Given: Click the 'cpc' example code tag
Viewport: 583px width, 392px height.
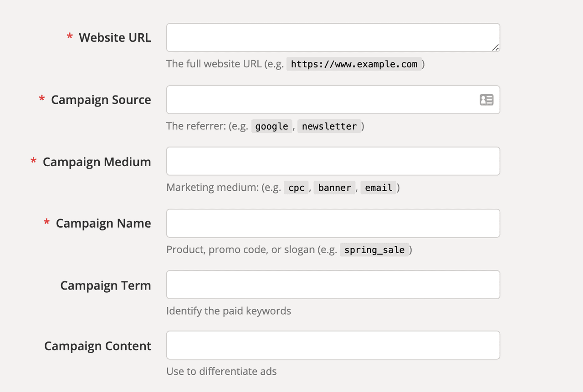Looking at the screenshot, I should pyautogui.click(x=296, y=188).
